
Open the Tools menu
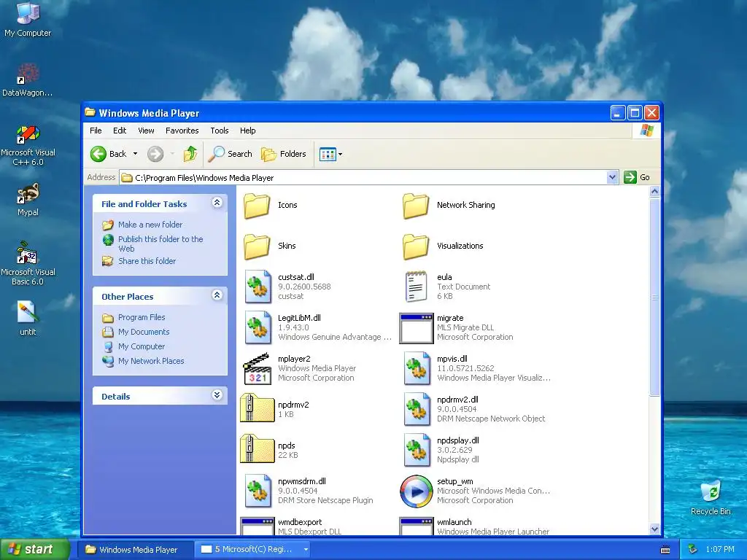[x=220, y=131]
